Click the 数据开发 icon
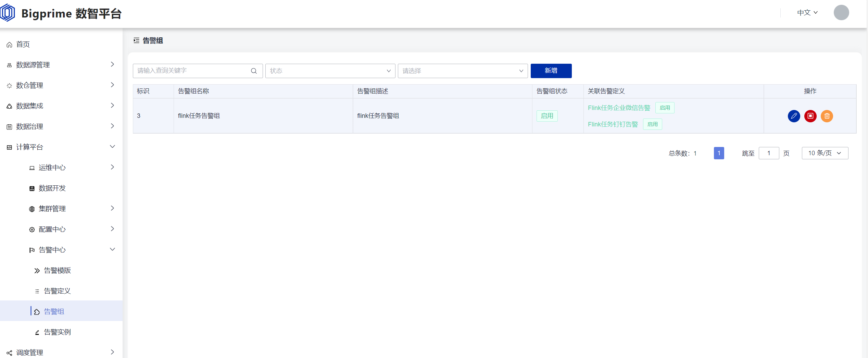Image resolution: width=868 pixels, height=358 pixels. [x=32, y=188]
